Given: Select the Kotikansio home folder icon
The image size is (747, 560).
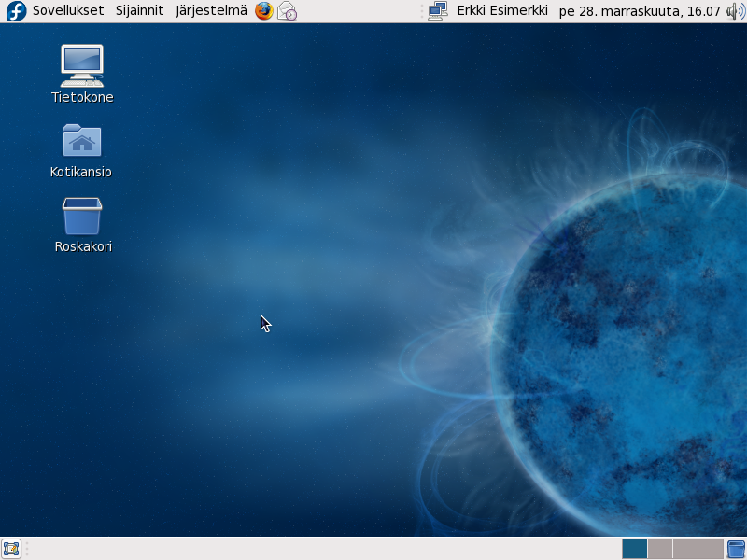Looking at the screenshot, I should [x=82, y=141].
